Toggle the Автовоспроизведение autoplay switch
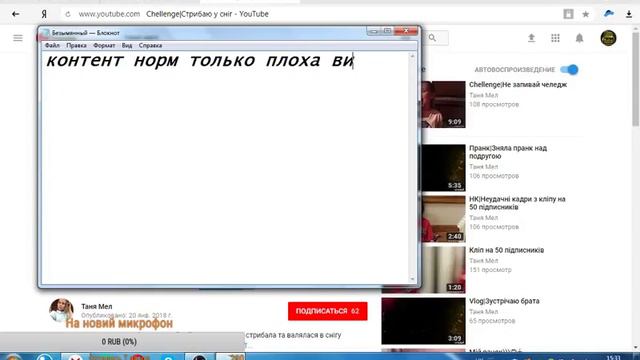 [x=569, y=70]
